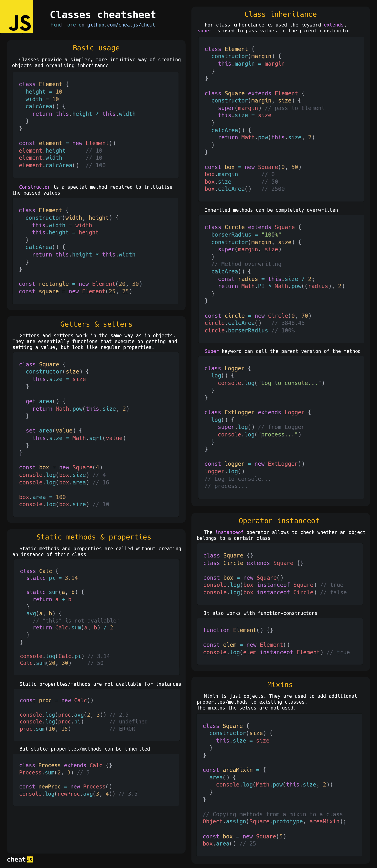Screen dimensions: 377x868
Task: Click the Operator instanceof heading
Action: click(279, 521)
